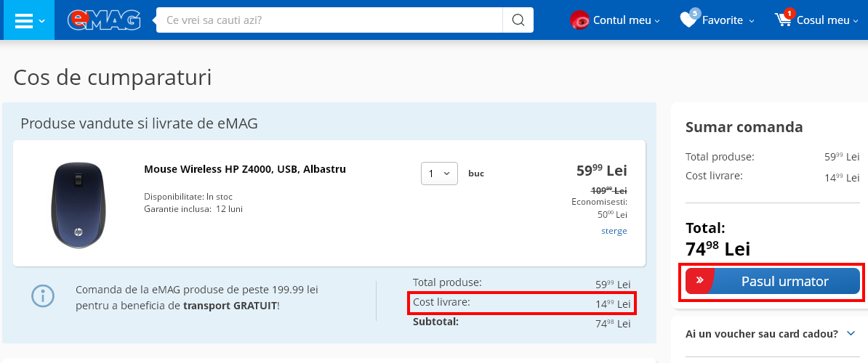This screenshot has height=363, width=868.
Task: Click the account avatar icon
Action: [x=579, y=20]
